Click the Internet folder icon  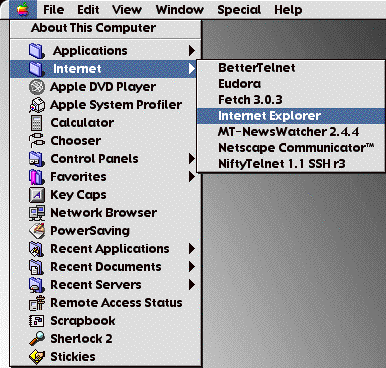point(37,69)
